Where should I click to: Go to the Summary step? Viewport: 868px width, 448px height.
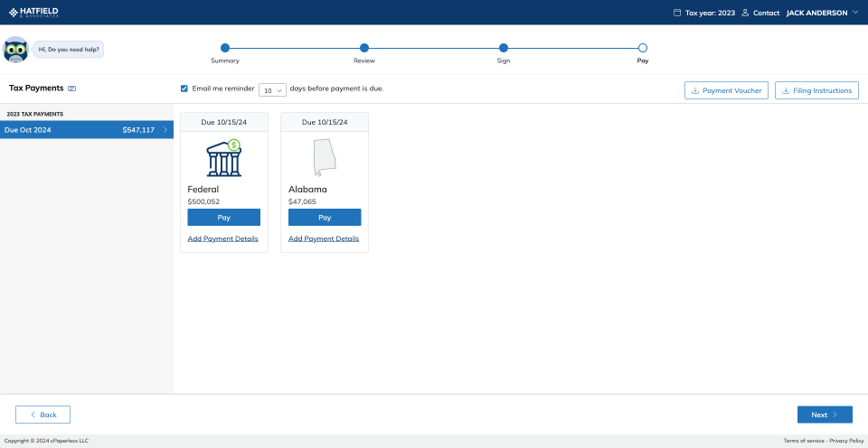tap(225, 48)
